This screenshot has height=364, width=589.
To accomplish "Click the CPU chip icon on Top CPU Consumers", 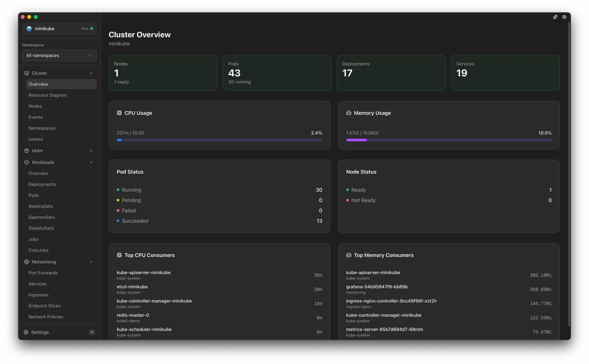I will 119,255.
